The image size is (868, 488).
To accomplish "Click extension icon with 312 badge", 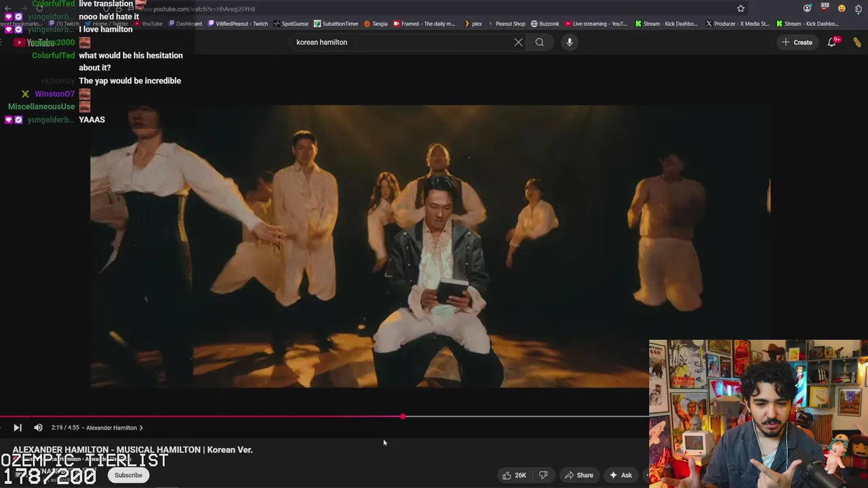I will coord(825,8).
